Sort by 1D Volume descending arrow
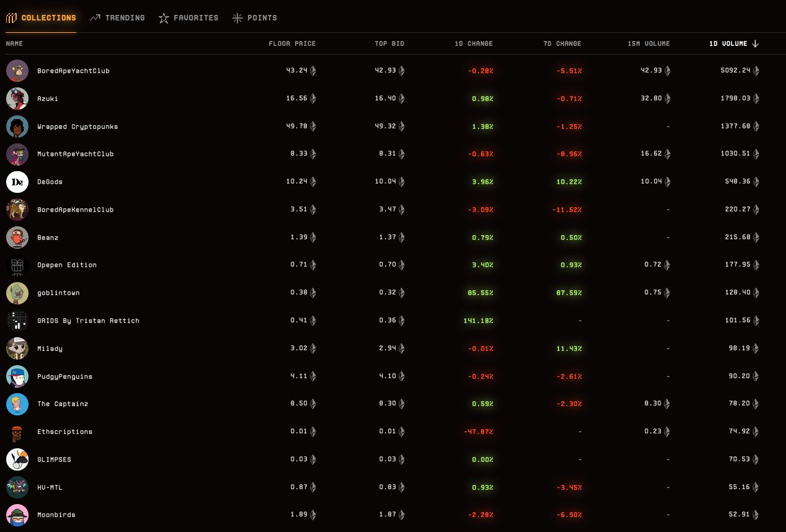 click(755, 44)
